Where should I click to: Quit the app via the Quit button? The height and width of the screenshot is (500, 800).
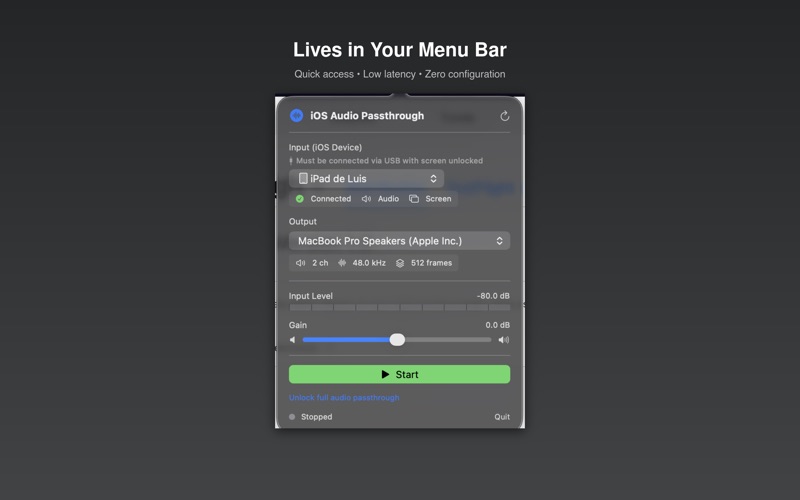click(502, 417)
